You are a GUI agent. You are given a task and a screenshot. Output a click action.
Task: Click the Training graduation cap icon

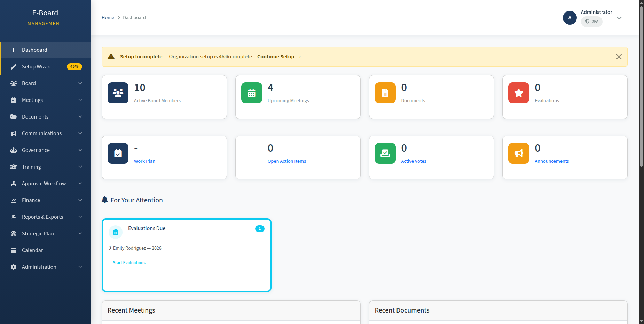point(14,167)
